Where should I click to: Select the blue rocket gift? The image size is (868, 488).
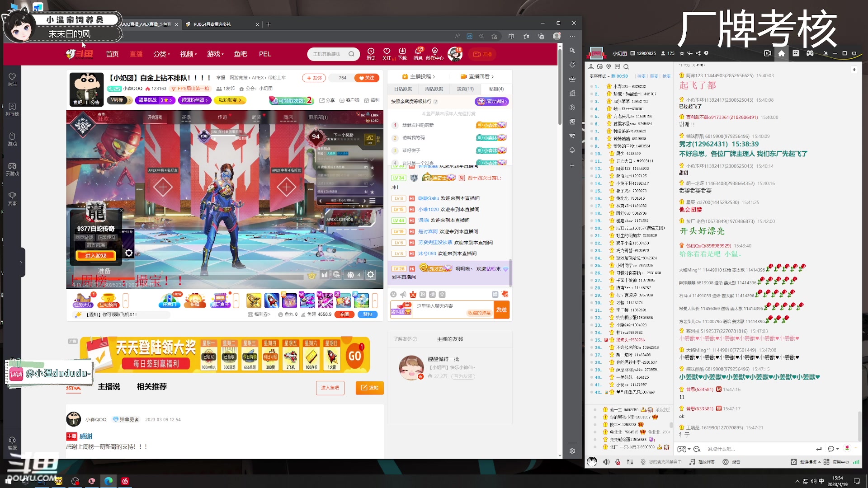click(272, 300)
